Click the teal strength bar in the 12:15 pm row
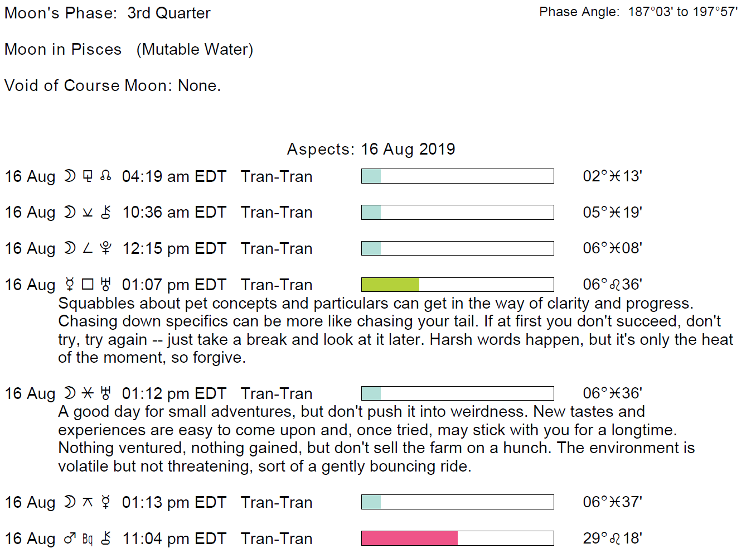 371,248
